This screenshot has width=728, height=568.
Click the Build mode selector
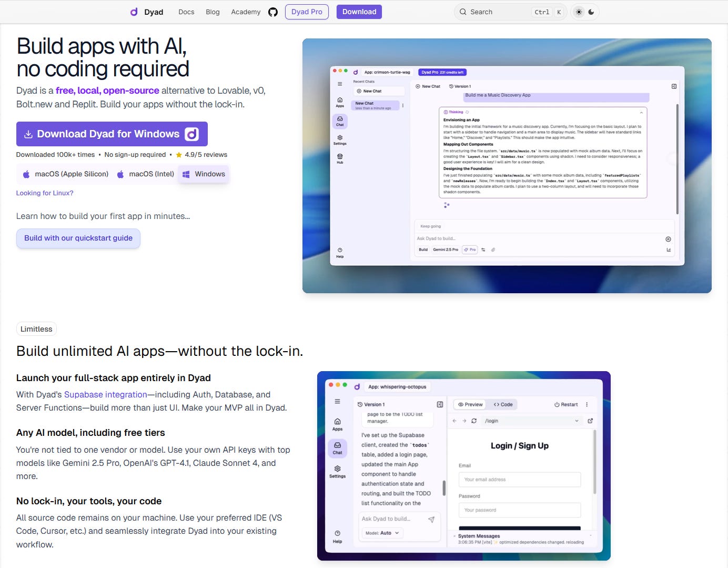423,250
